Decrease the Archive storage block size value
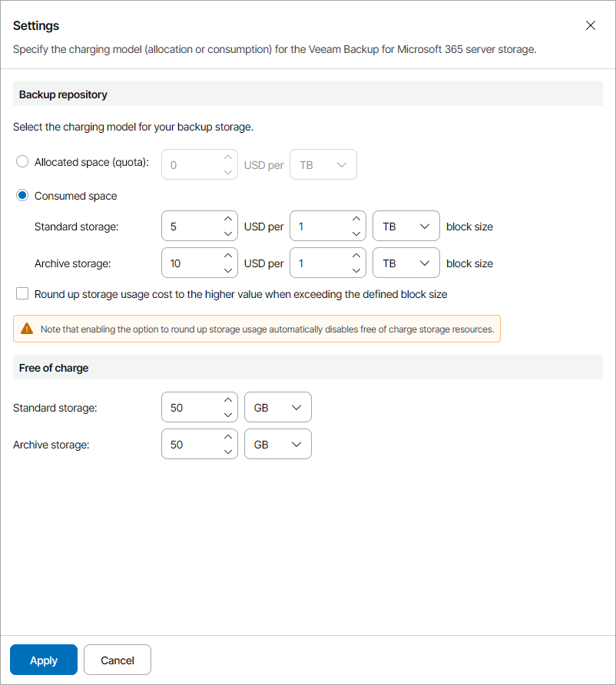This screenshot has width=616, height=685. click(356, 269)
